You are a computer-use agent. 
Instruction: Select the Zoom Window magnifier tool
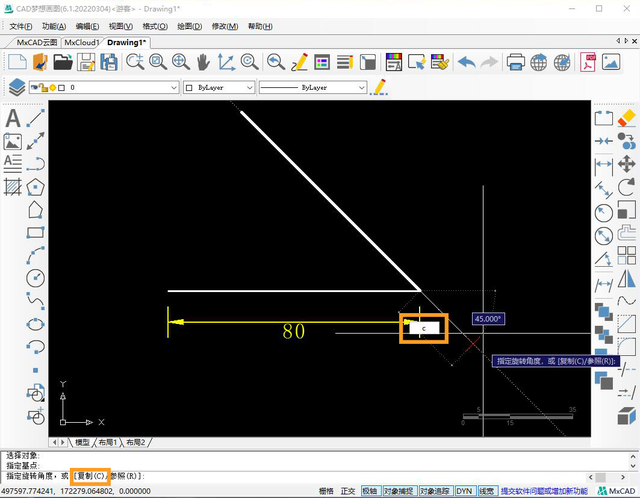click(158, 62)
